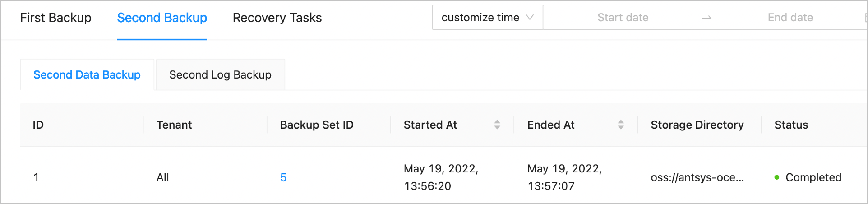The height and width of the screenshot is (204, 868).
Task: Switch to the Recovery Tasks tab
Action: (x=277, y=18)
